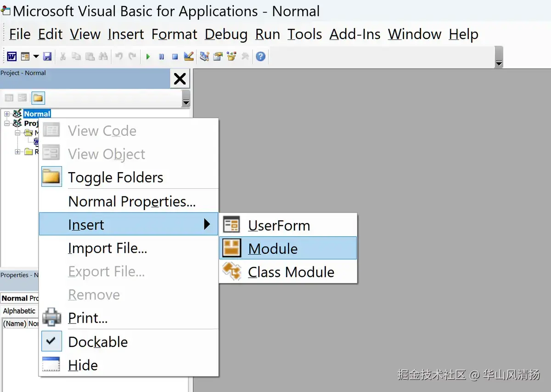Click the green Run Sub play icon
This screenshot has width=551, height=392.
(x=148, y=56)
